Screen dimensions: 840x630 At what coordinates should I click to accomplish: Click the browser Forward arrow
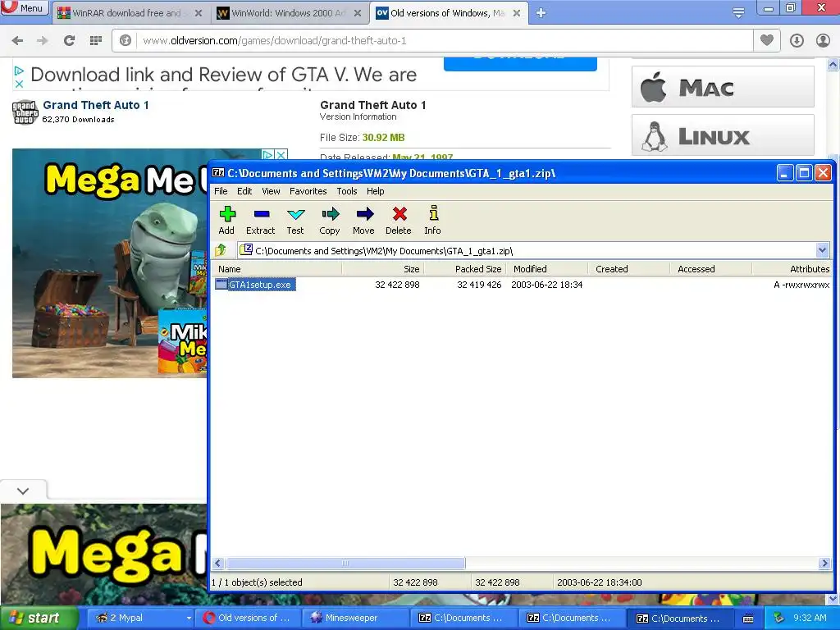click(x=43, y=41)
